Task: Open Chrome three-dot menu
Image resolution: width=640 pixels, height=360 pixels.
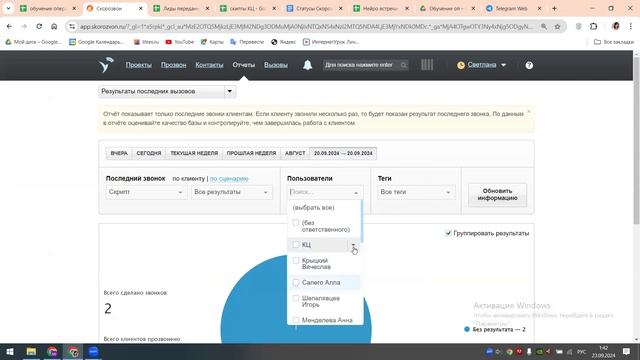Action: point(631,26)
